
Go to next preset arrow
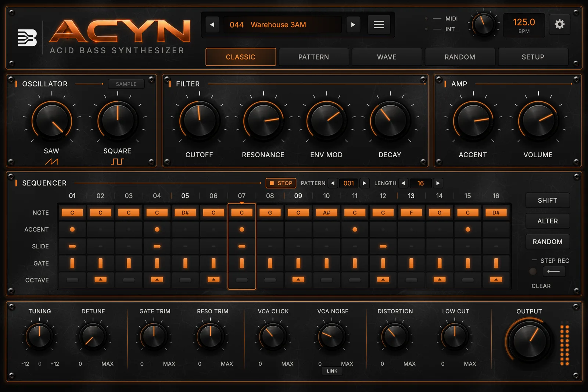[x=353, y=25]
